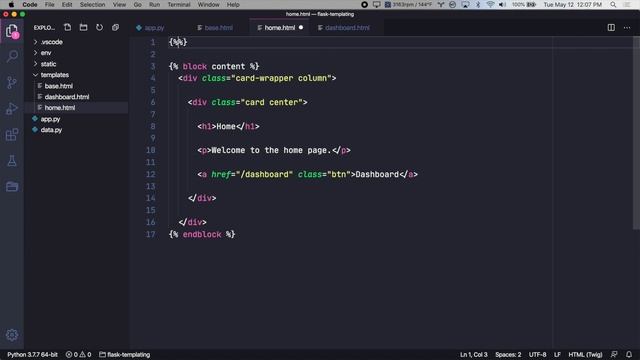Open the Apple menu
Image resolution: width=640 pixels, height=360 pixels.
tap(11, 5)
